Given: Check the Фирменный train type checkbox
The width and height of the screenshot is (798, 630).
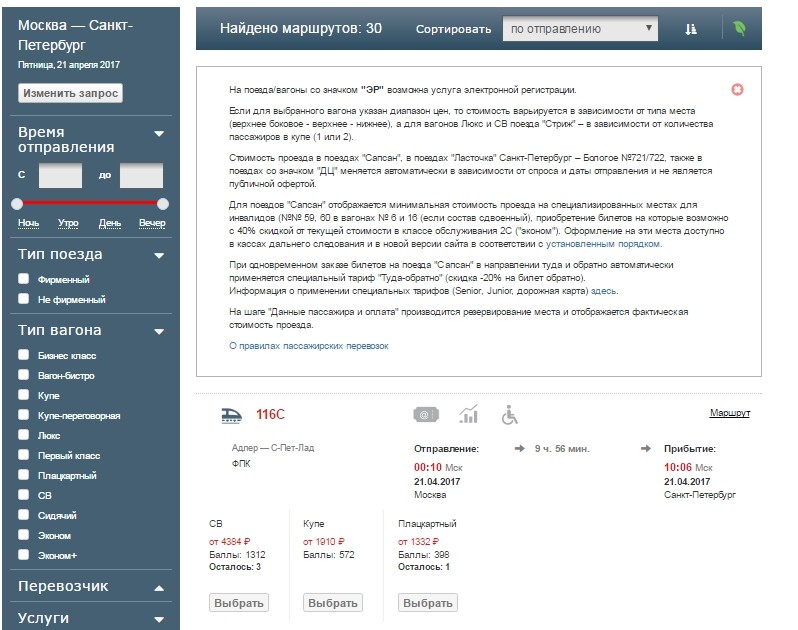Looking at the screenshot, I should (23, 280).
